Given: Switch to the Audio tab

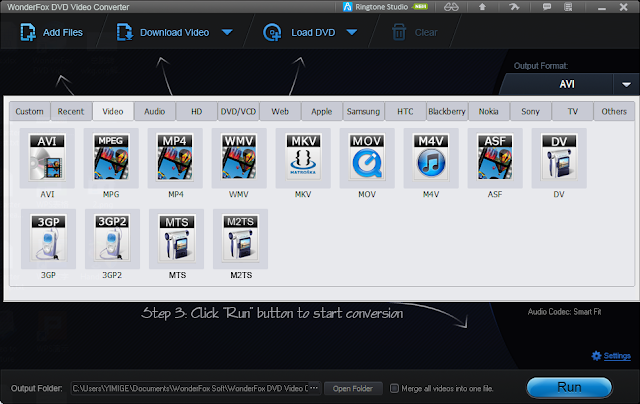Looking at the screenshot, I should [155, 111].
